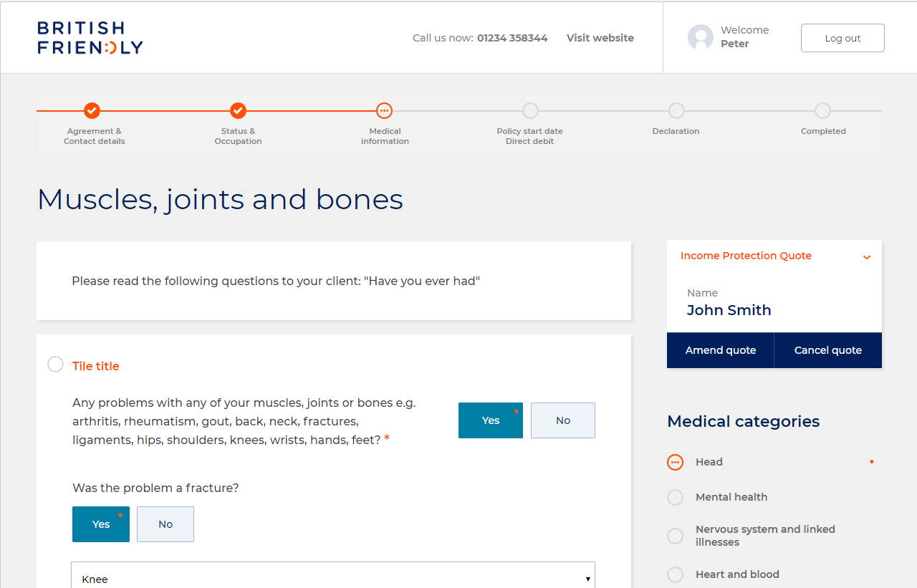This screenshot has height=588, width=917.
Task: Open Nervous system and linked illnesses category
Action: click(764, 536)
